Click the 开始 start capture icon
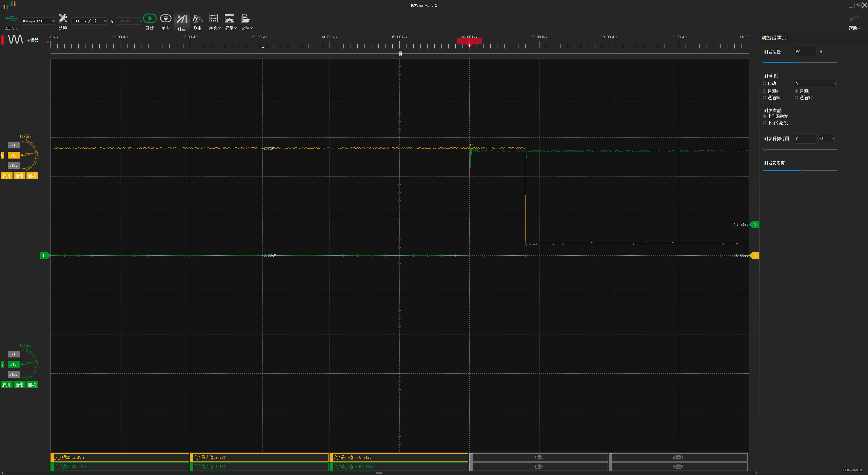Viewport: 868px width, 475px height. (x=150, y=19)
